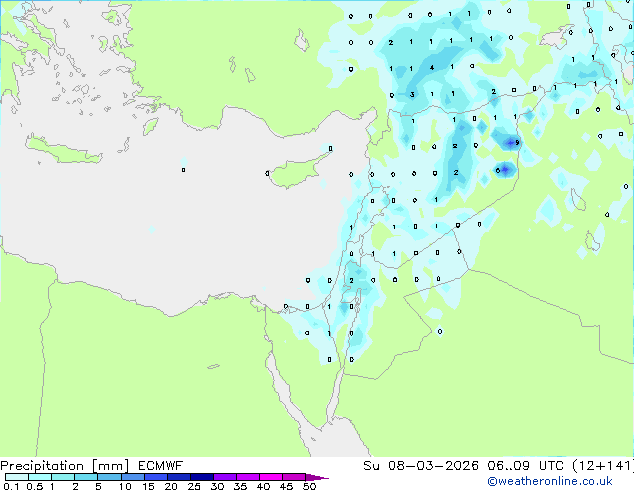
Task: Click the 2–5 mm legend color box
Action: pyautogui.click(x=86, y=477)
